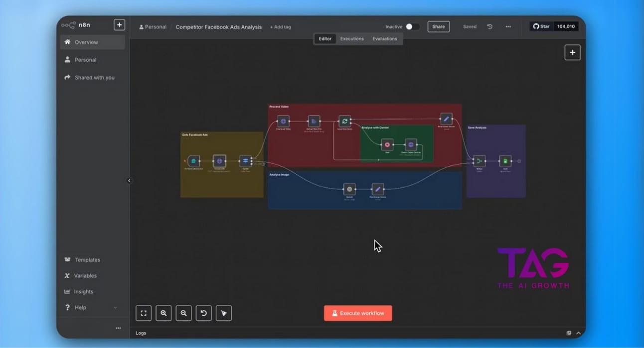Select the pencil edit node in Analyse Image
The height and width of the screenshot is (348, 644).
[378, 189]
